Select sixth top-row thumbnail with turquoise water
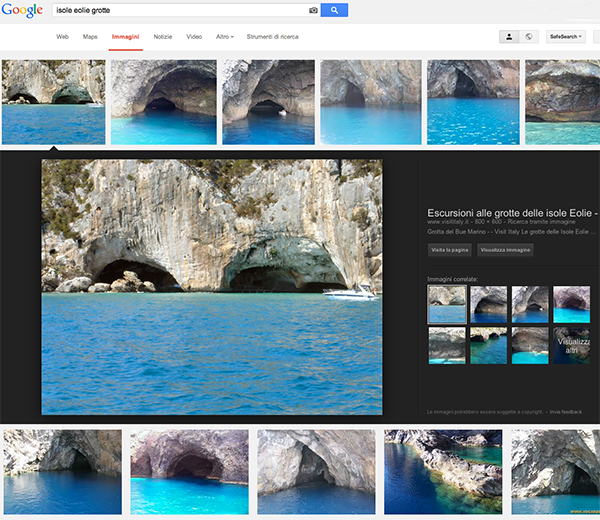 [x=562, y=102]
